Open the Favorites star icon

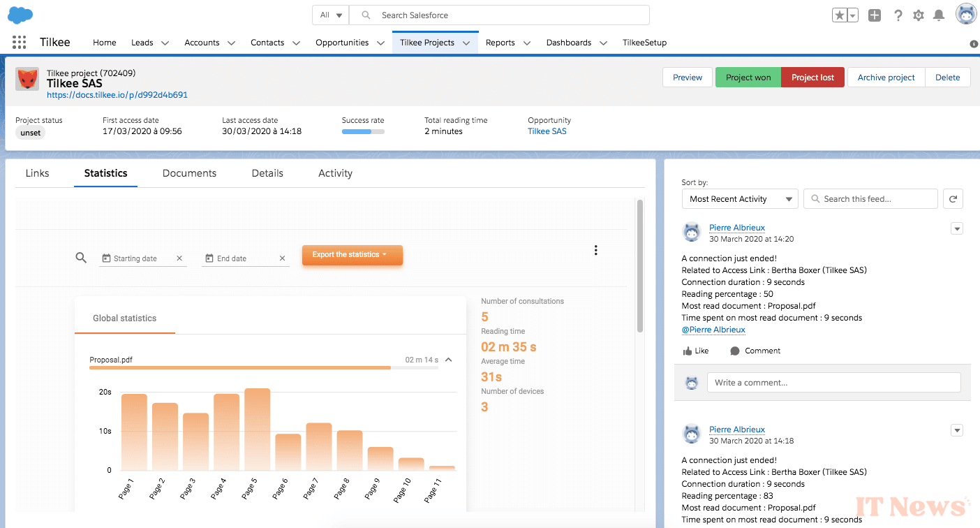coord(840,15)
